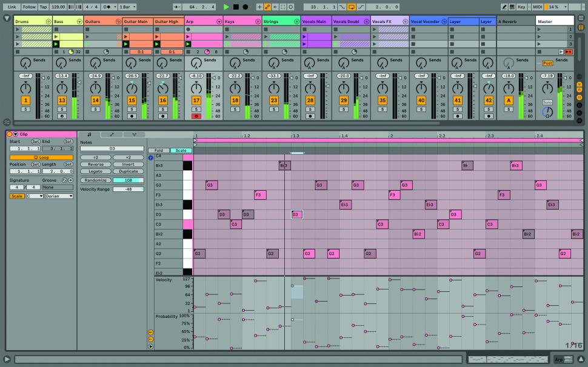The height and width of the screenshot is (367, 588).
Task: Open the root note C dropdown
Action: pyautogui.click(x=34, y=196)
